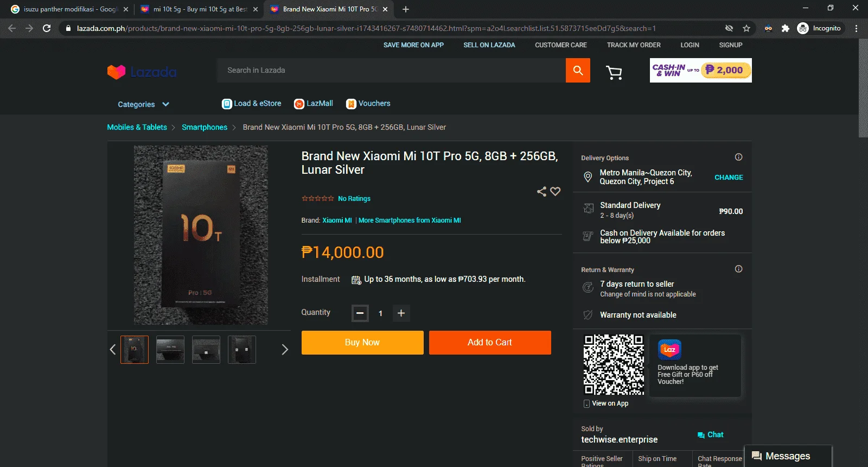This screenshot has height=467, width=868.
Task: Add product to wishlist with heart icon
Action: (555, 191)
